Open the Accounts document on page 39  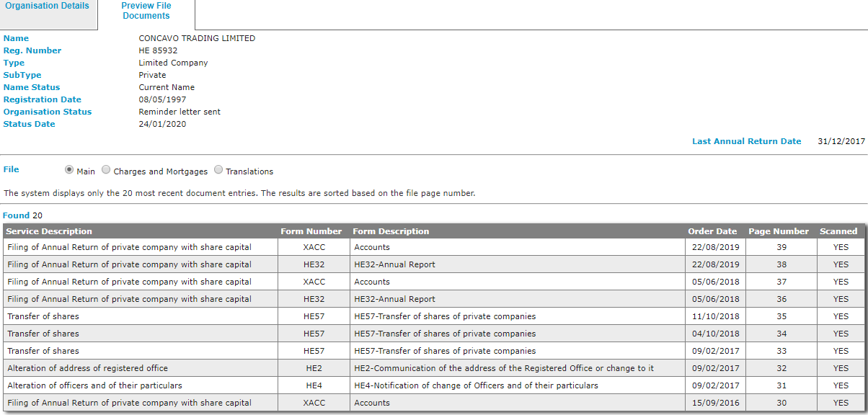tap(372, 247)
